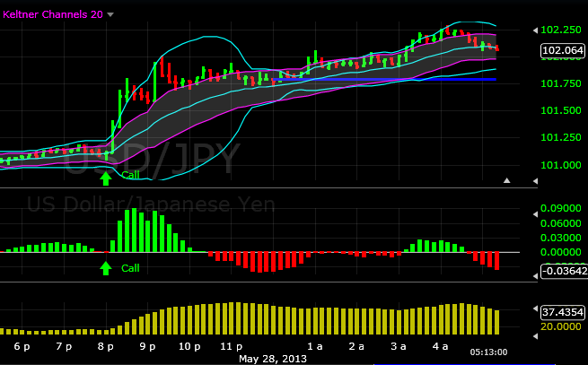Select the 6 p time axis label
This screenshot has width=588, height=365.
point(22,346)
